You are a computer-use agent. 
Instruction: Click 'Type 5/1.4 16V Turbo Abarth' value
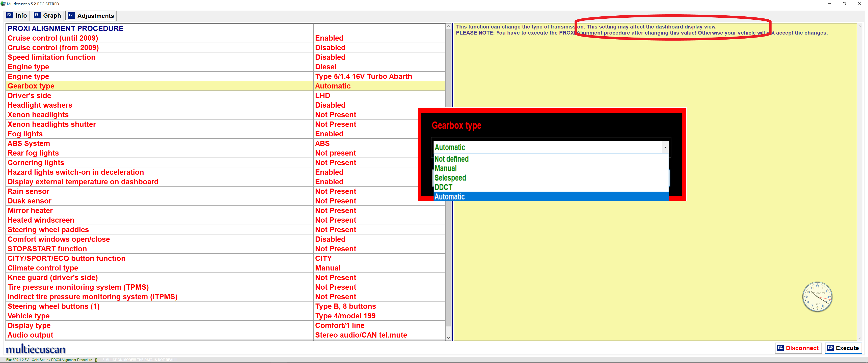pyautogui.click(x=363, y=76)
